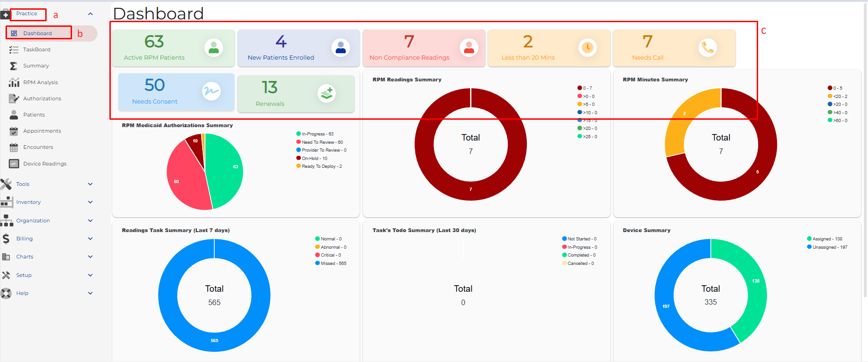Click the Summary sigma icon in sidebar
Image resolution: width=868 pixels, height=362 pixels.
coord(14,66)
